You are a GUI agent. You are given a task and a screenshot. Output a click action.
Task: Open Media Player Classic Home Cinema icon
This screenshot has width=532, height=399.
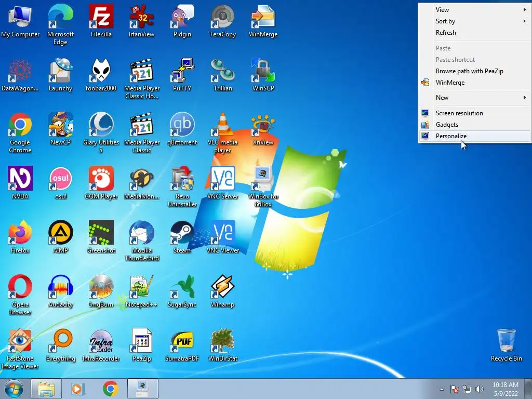[x=141, y=79]
